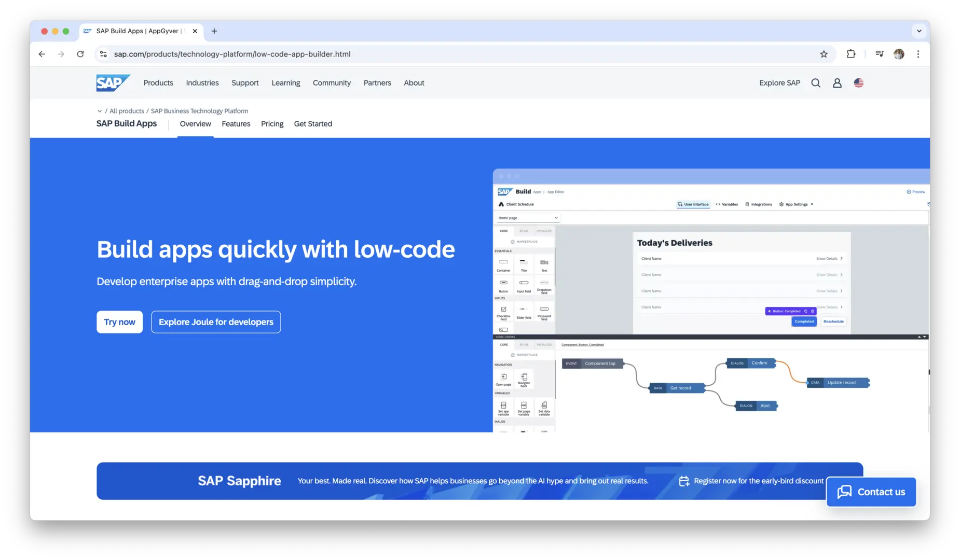
Task: Follow the All products breadcrumb link
Action: (127, 111)
